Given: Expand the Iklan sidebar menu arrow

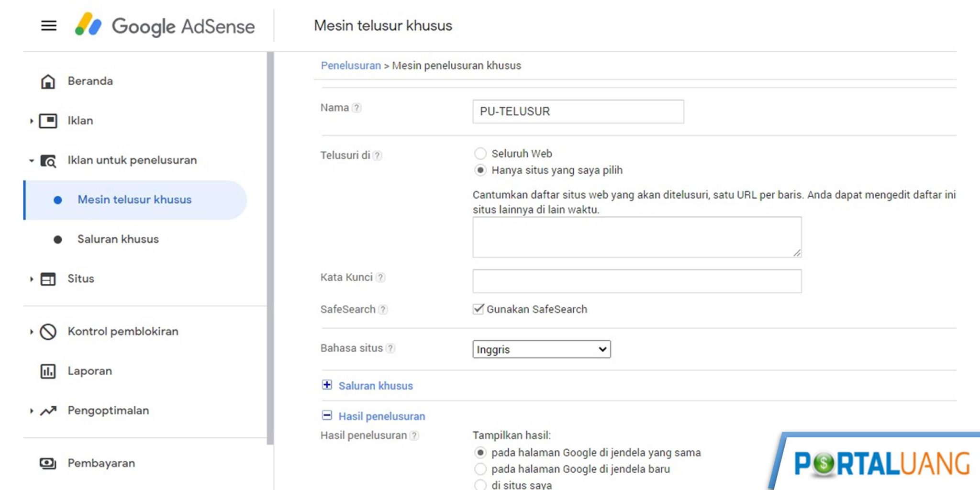Looking at the screenshot, I should pos(32,121).
